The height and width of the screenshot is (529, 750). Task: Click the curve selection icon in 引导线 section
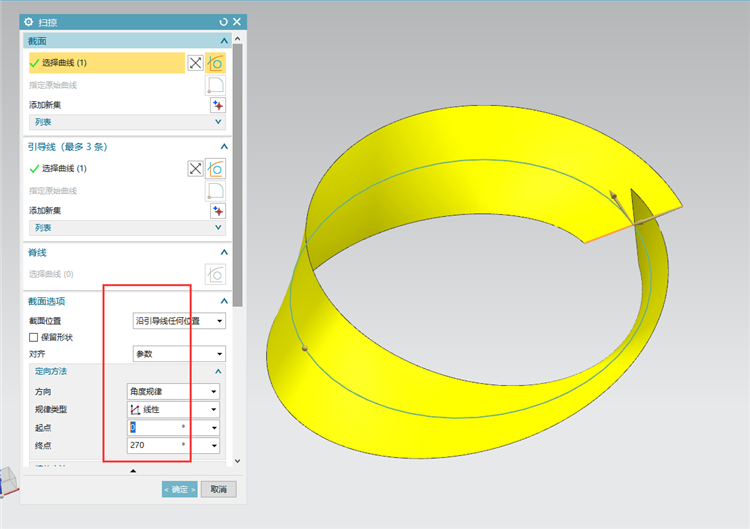click(215, 168)
